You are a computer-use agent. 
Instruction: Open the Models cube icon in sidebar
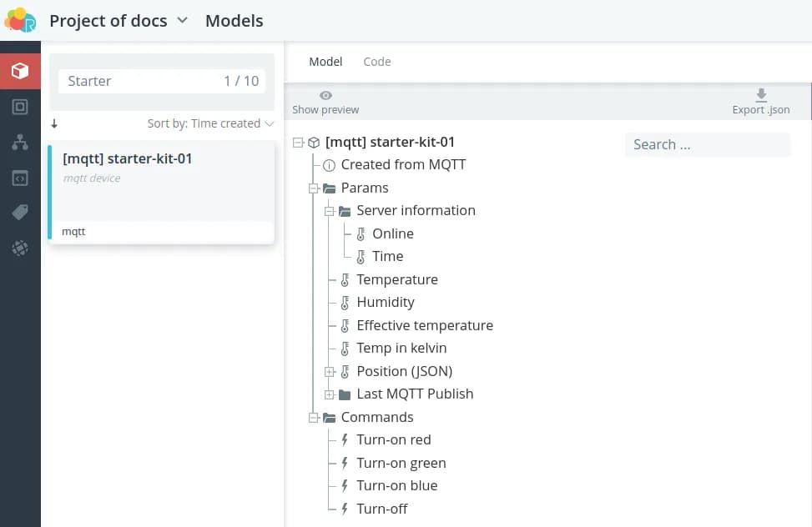point(20,71)
